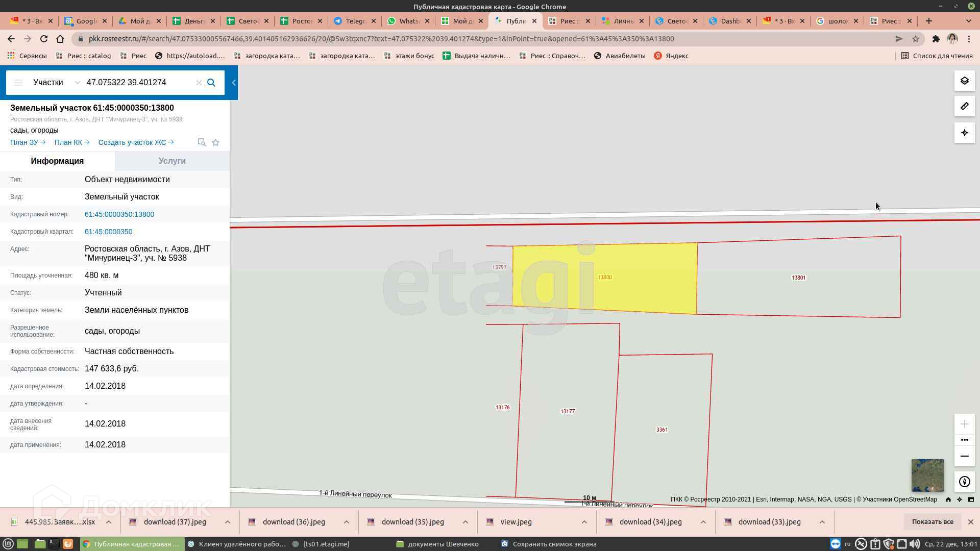Select the ruler measurement tool
This screenshot has height=551, width=980.
coord(964,107)
